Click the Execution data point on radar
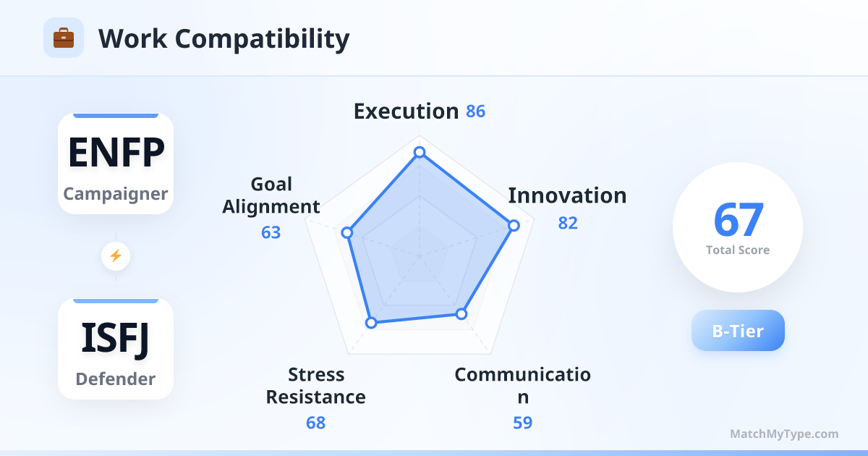This screenshot has width=868, height=456. click(419, 153)
